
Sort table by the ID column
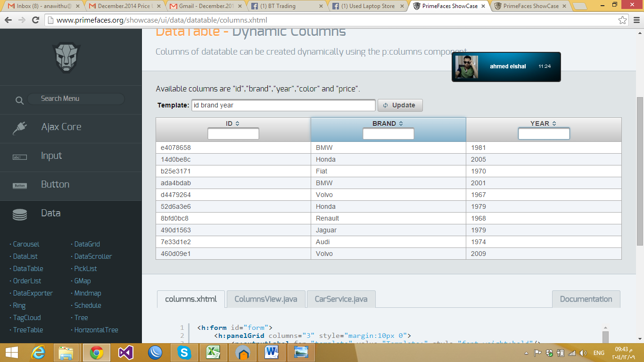pyautogui.click(x=233, y=123)
